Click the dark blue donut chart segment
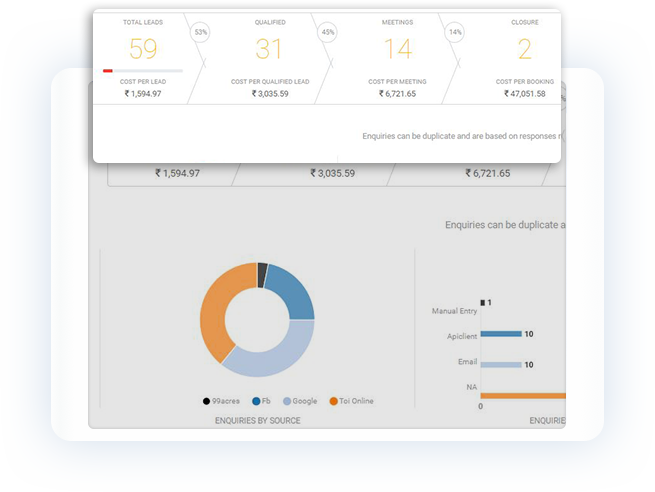Image resolution: width=655 pixels, height=492 pixels. [x=291, y=292]
